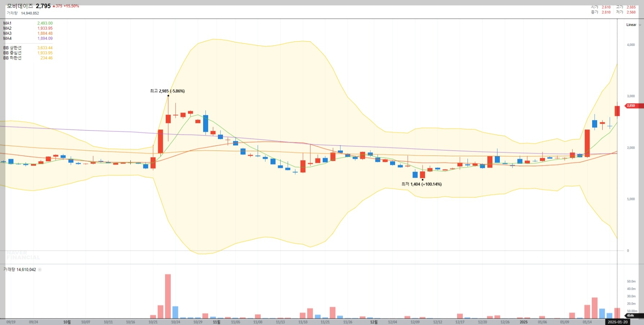644x325 pixels.
Task: Click the 최고 2,985 (-5.86%) annotation
Action: (x=167, y=91)
